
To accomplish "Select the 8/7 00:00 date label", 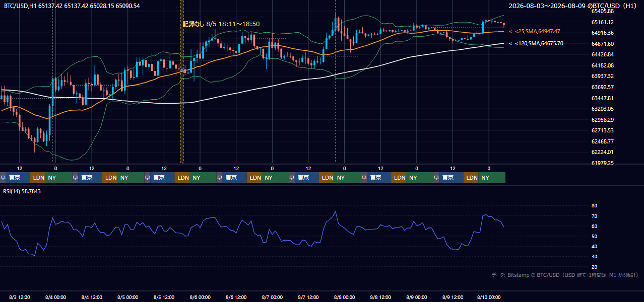I will click(x=272, y=297).
